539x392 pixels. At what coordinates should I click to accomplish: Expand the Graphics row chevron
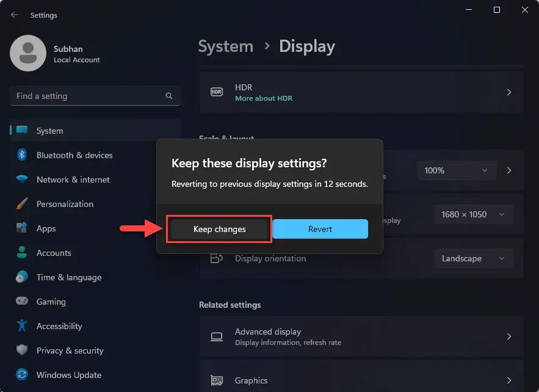(x=509, y=380)
